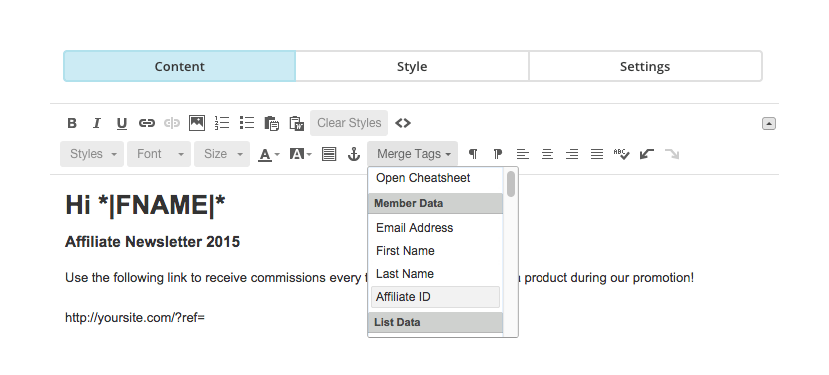Viewport: 829px width, 375px height.
Task: Click the paste from Word icon
Action: [x=297, y=123]
